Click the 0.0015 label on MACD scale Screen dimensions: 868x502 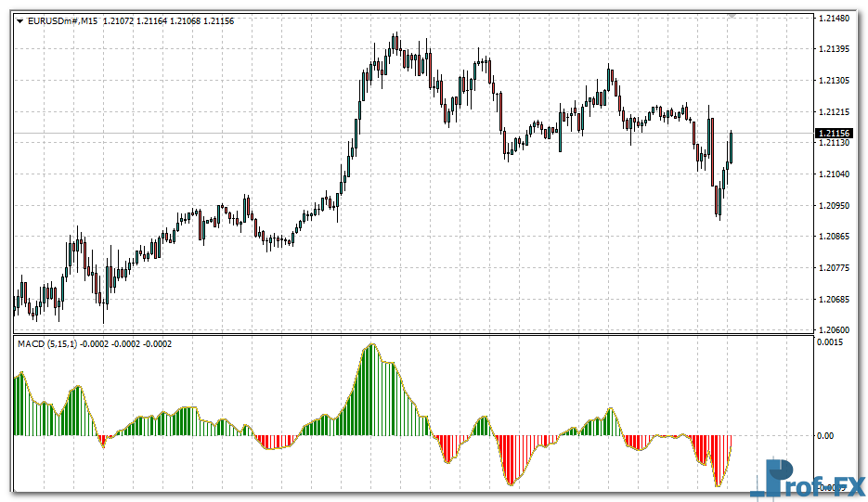click(829, 342)
